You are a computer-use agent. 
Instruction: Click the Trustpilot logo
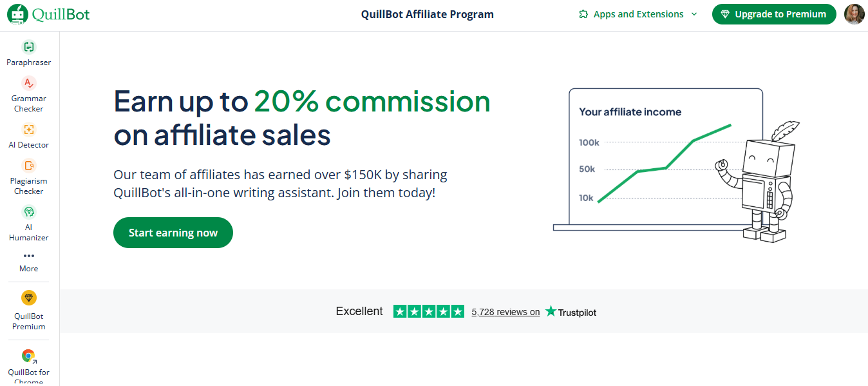coord(571,312)
